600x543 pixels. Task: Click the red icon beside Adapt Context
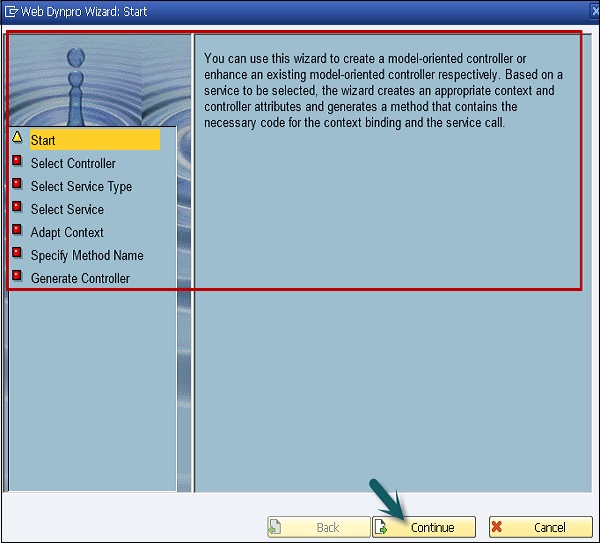pos(17,230)
